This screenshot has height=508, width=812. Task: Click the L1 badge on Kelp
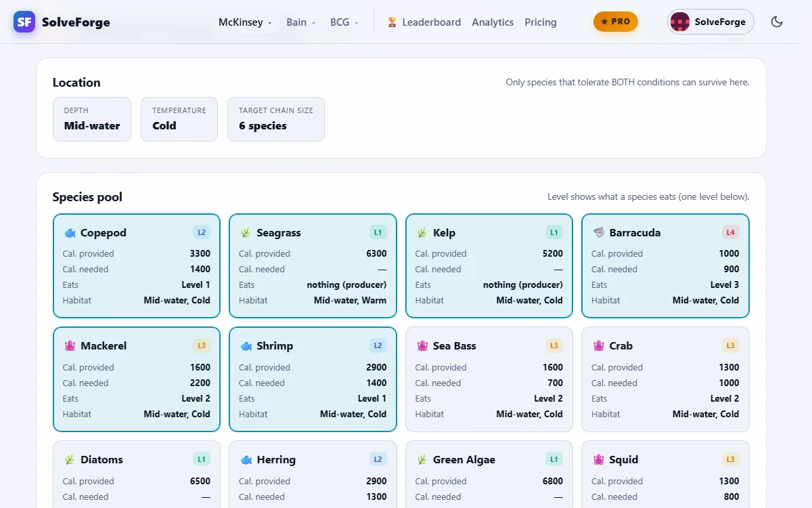click(x=554, y=232)
